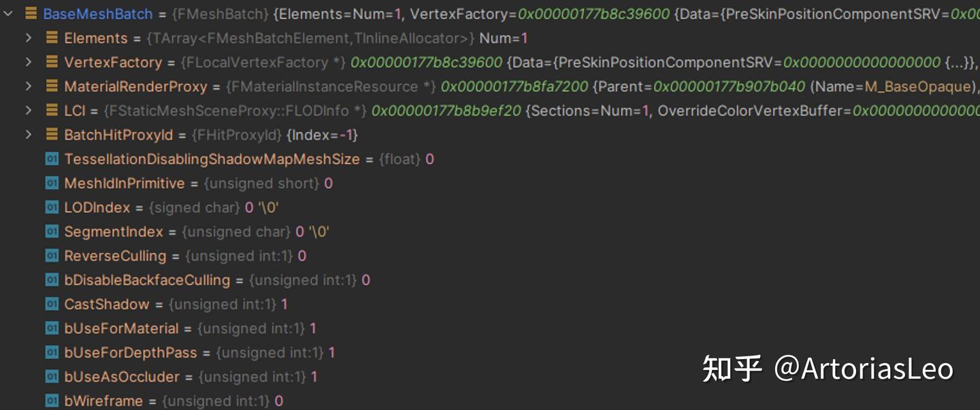The height and width of the screenshot is (410, 980).
Task: Select the bUseForDepthPass variable row
Action: click(130, 352)
